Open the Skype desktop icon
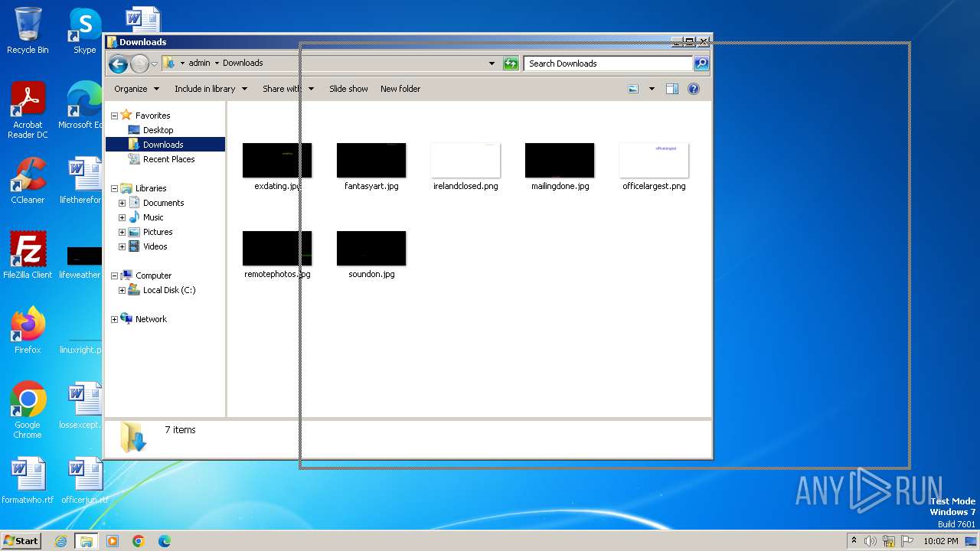The height and width of the screenshot is (551, 980). coord(84,31)
